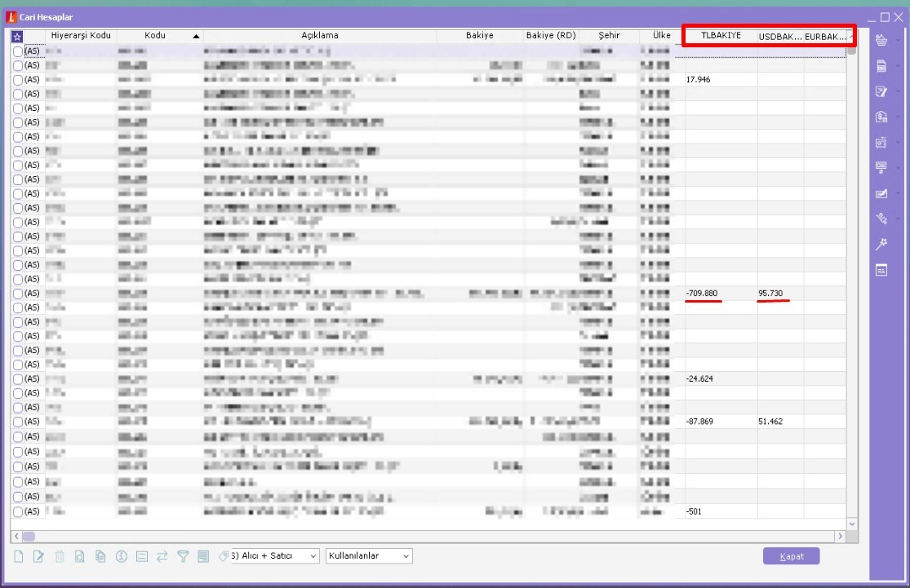Open the info circle icon
Screen dimensions: 910x588
pyautogui.click(x=122, y=556)
